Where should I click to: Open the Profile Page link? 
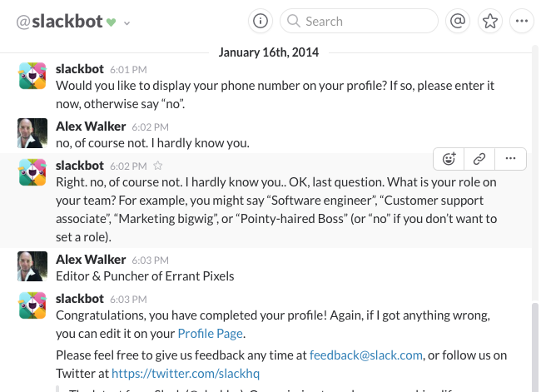[x=210, y=334]
